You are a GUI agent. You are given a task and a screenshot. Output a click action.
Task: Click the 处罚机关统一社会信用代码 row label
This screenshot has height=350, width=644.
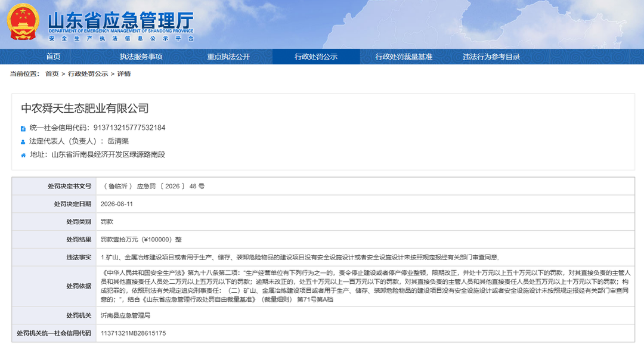click(54, 333)
